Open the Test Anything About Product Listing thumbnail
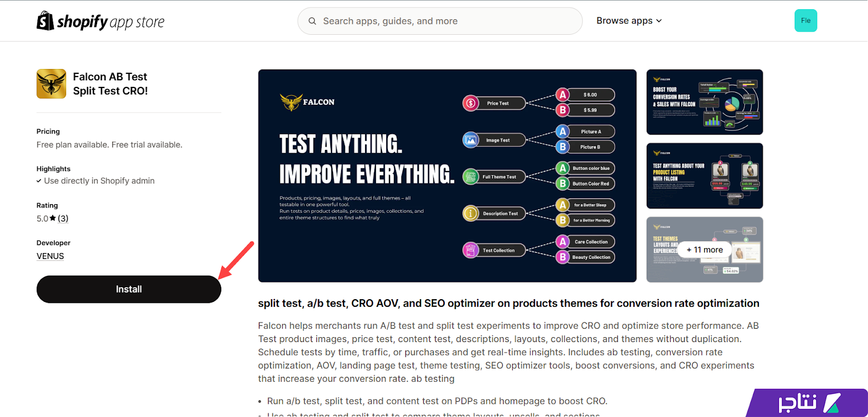The height and width of the screenshot is (417, 868). point(705,176)
